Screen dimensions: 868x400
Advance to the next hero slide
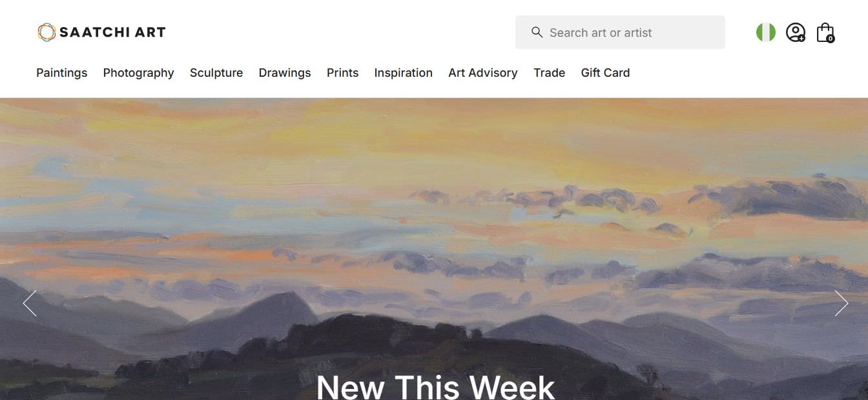click(x=841, y=303)
